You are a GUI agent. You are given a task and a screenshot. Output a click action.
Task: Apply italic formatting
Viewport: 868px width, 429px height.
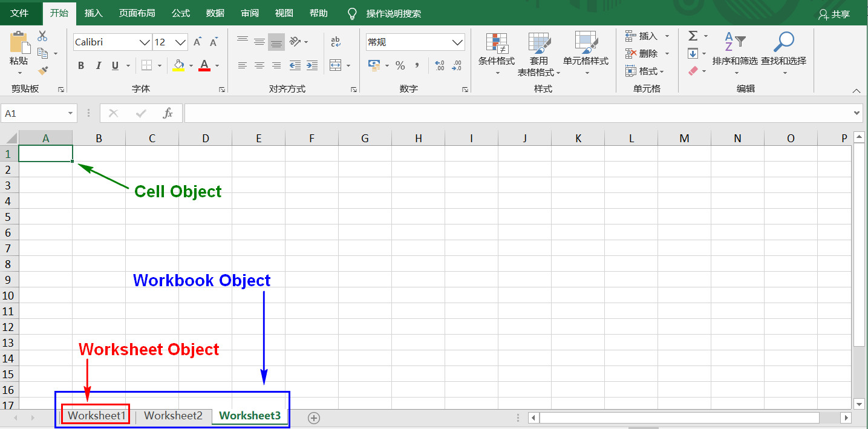[x=98, y=65]
